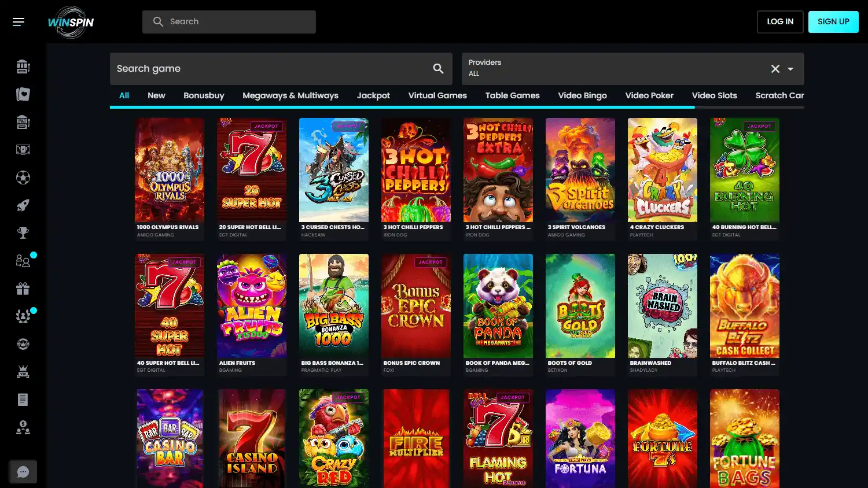Open Flaming Hot Extreme game thumbnail
The width and height of the screenshot is (868, 488).
[498, 438]
